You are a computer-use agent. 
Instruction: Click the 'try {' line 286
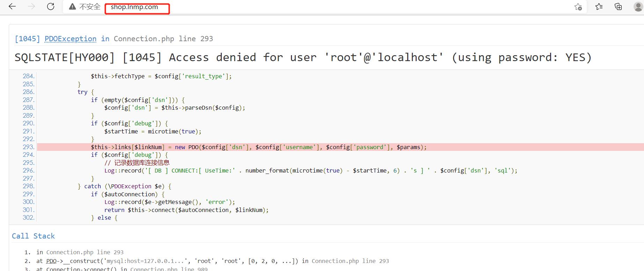click(x=86, y=92)
